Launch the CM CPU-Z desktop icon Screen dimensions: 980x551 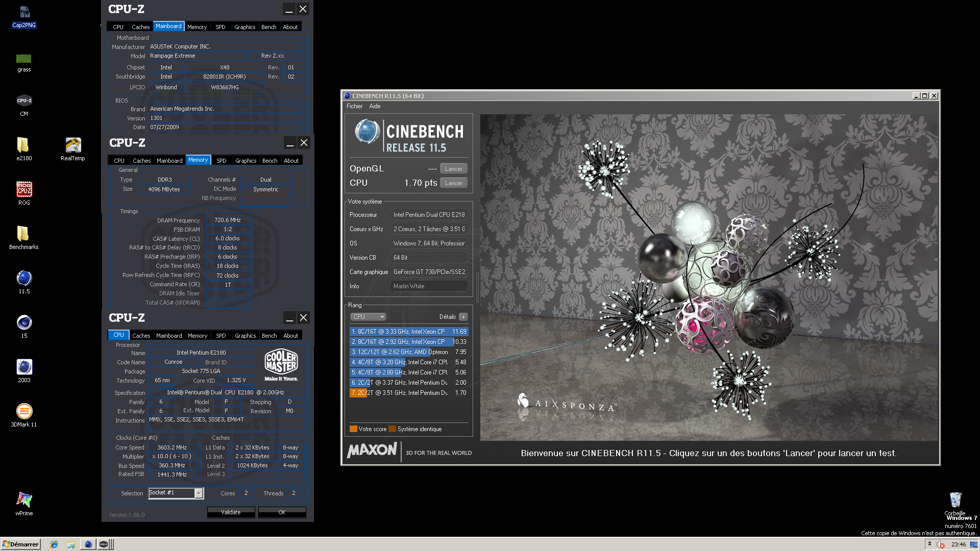coord(24,105)
